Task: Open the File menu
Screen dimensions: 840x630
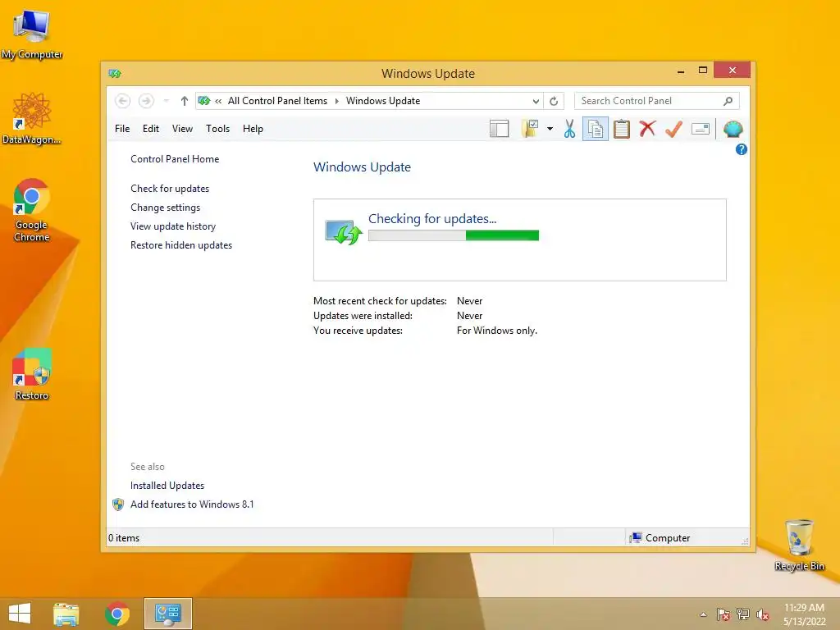Action: (122, 129)
